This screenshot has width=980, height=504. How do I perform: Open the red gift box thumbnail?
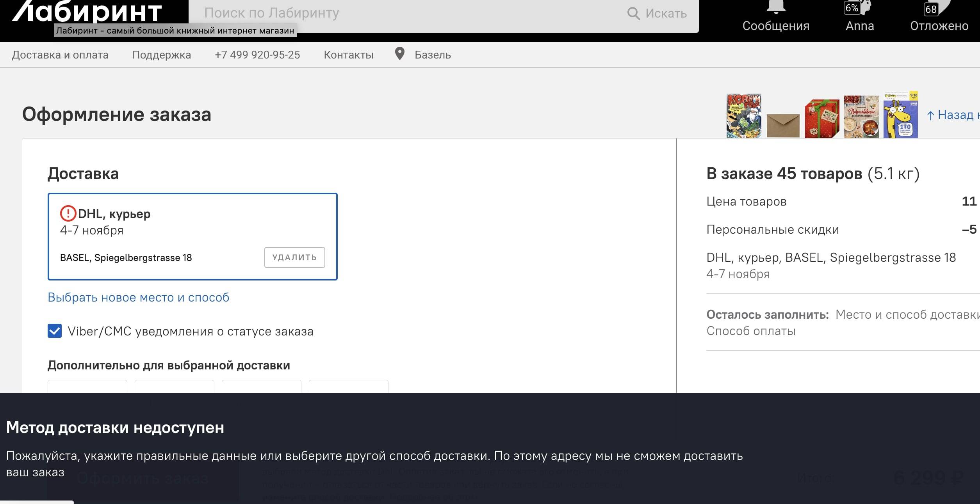[x=822, y=119]
